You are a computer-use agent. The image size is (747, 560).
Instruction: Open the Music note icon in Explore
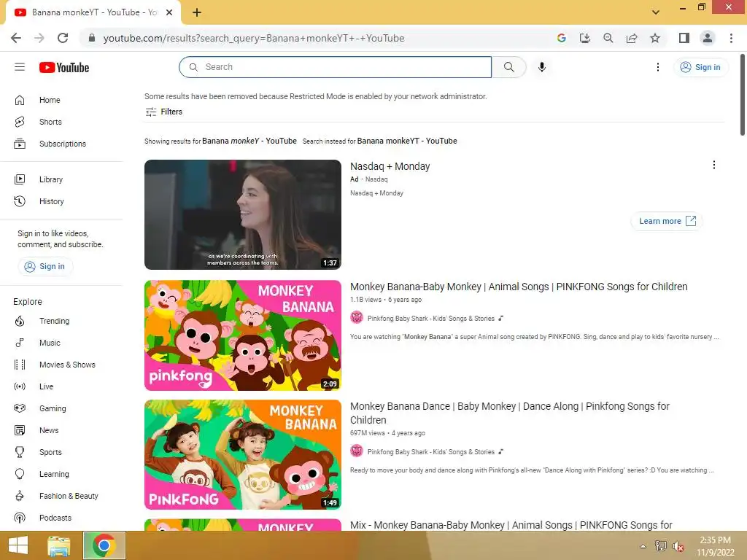coord(20,343)
